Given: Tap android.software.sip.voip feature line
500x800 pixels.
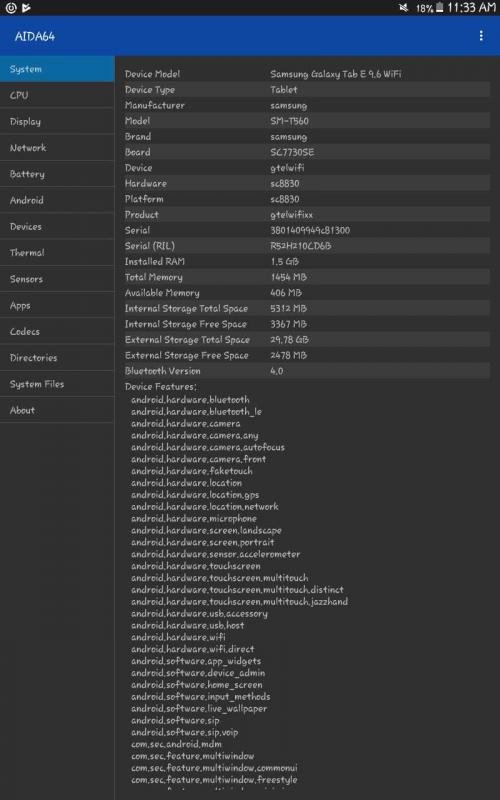Looking at the screenshot, I should (x=185, y=732).
